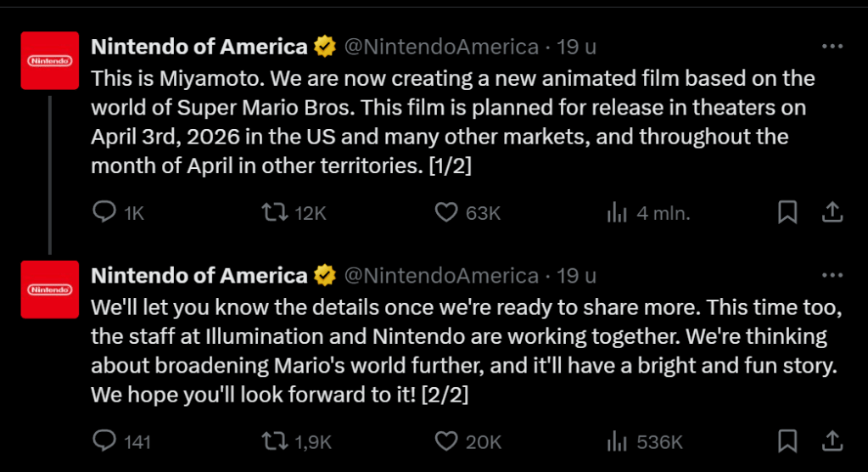Open Nintendo of America profile name in first tweet
Viewport: 868px width, 472px height.
pyautogui.click(x=199, y=47)
